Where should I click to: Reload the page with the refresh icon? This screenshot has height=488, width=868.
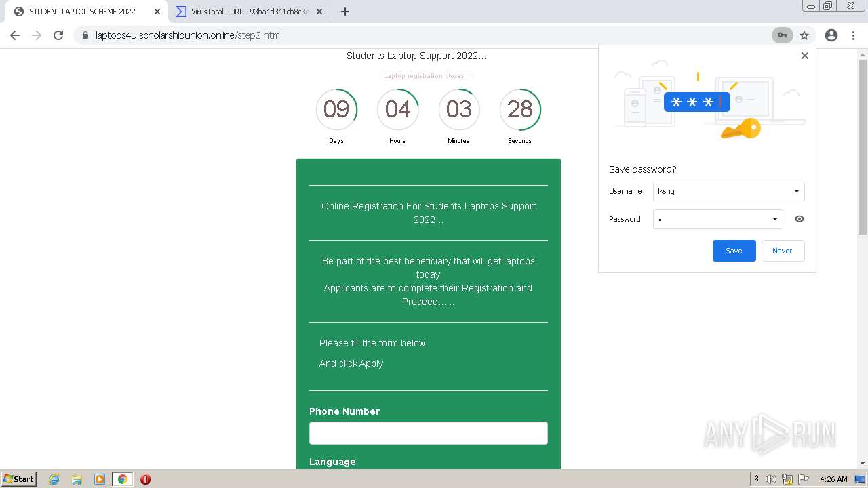[58, 35]
